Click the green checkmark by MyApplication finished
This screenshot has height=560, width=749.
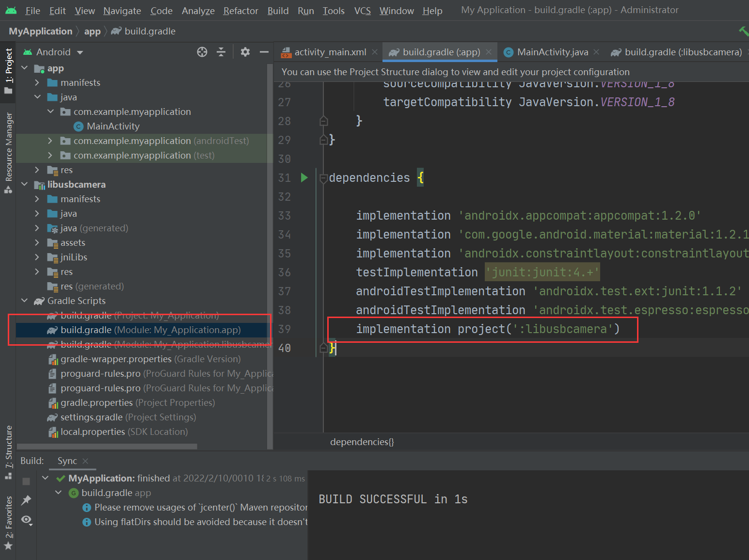coord(61,479)
